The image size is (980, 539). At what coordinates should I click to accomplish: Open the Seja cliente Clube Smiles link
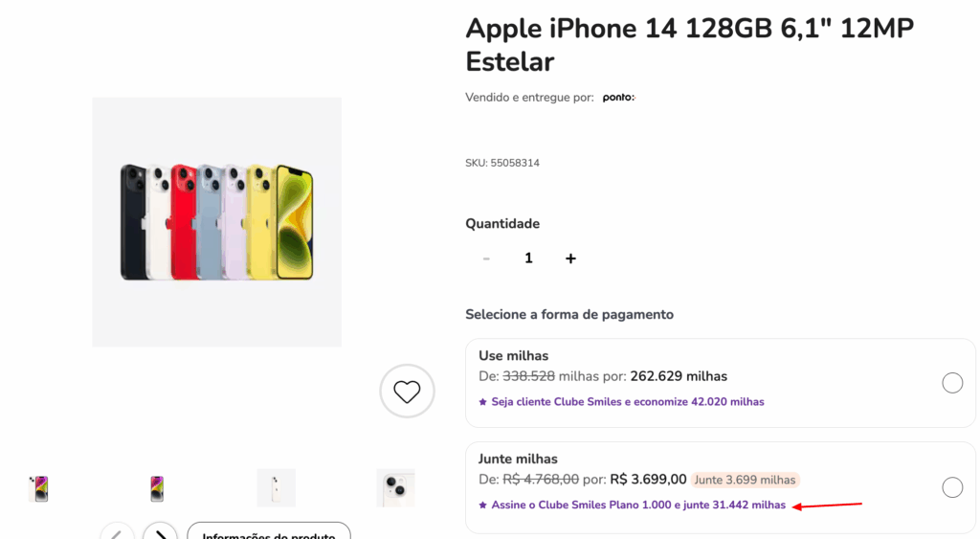pos(628,402)
